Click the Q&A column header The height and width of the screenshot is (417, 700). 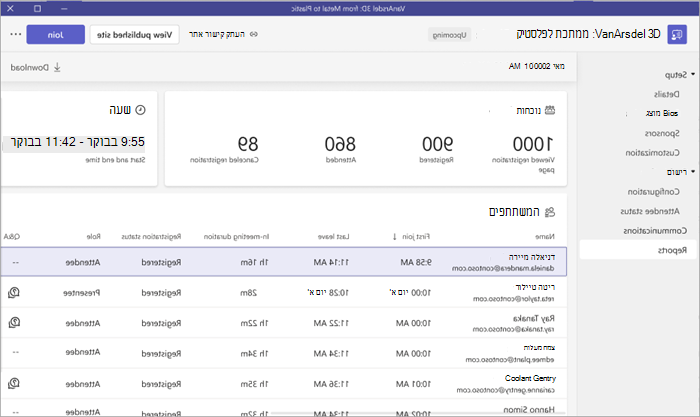tap(12, 237)
